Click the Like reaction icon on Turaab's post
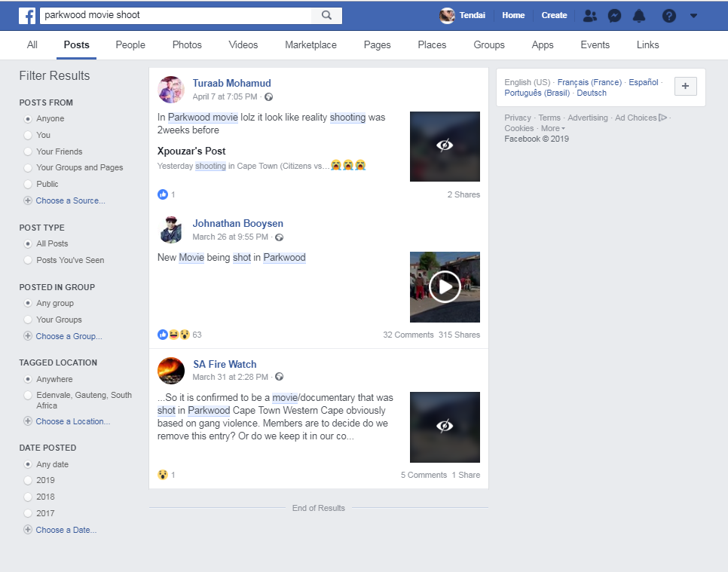728x572 pixels. 163,194
